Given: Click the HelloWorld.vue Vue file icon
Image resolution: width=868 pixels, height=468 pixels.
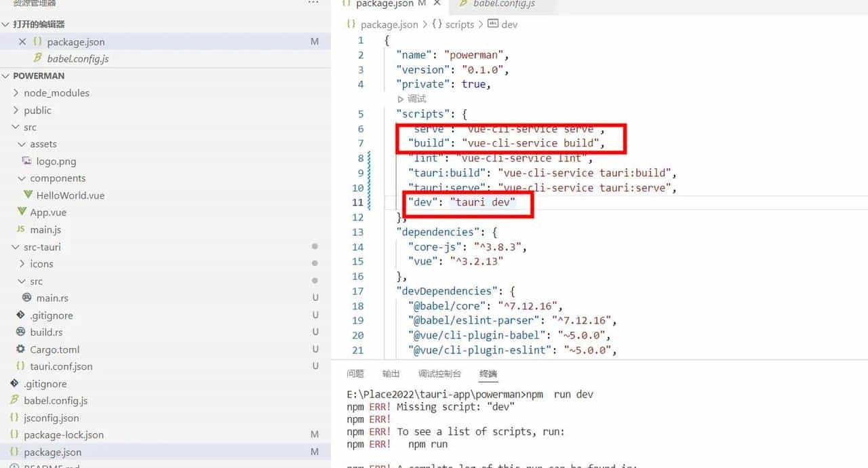Looking at the screenshot, I should click(x=27, y=195).
